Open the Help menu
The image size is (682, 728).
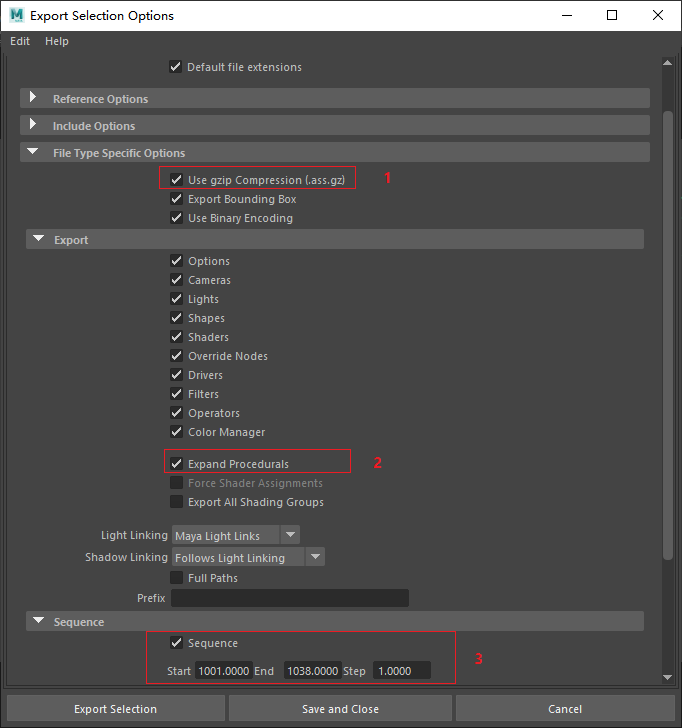point(57,41)
